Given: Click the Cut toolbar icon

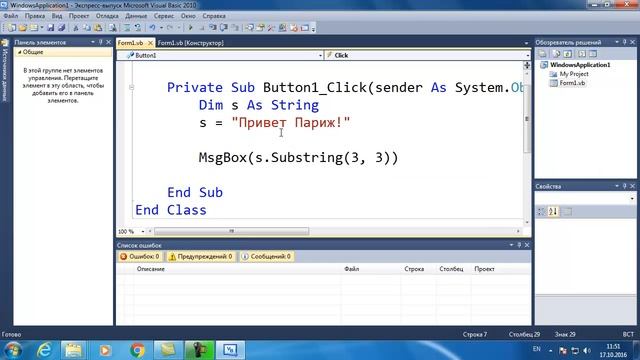Looking at the screenshot, I should 76,28.
